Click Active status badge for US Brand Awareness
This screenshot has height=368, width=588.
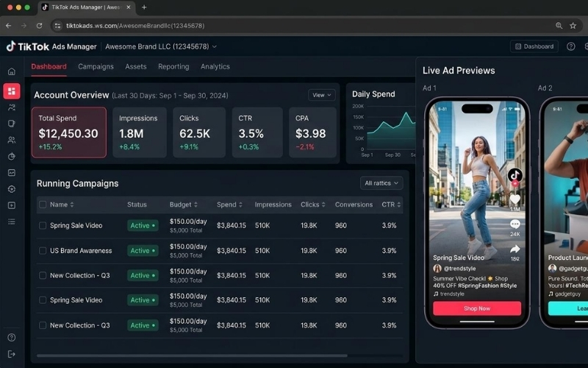click(x=143, y=250)
